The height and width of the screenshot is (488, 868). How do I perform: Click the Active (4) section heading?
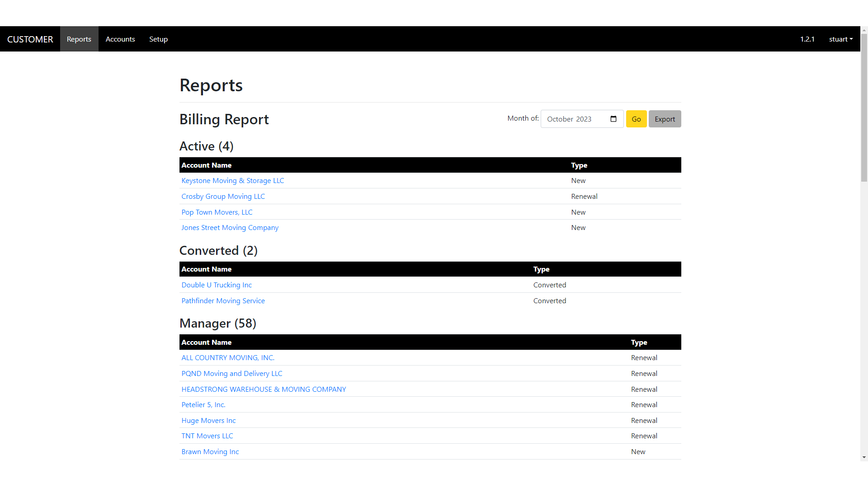pyautogui.click(x=206, y=146)
